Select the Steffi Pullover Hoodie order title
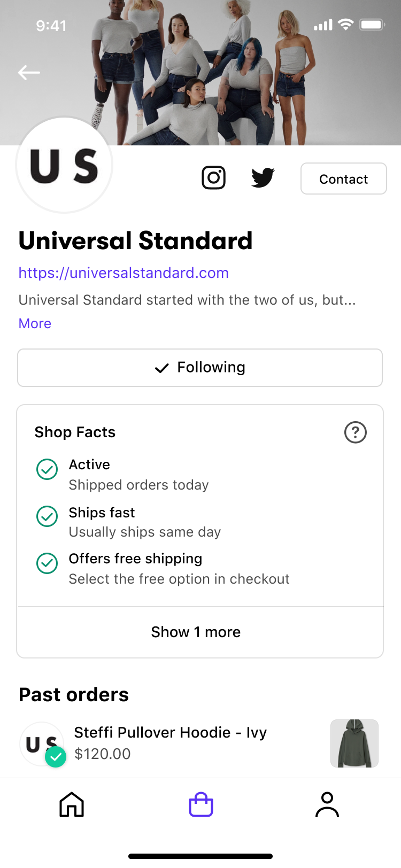The height and width of the screenshot is (868, 401). click(x=171, y=732)
